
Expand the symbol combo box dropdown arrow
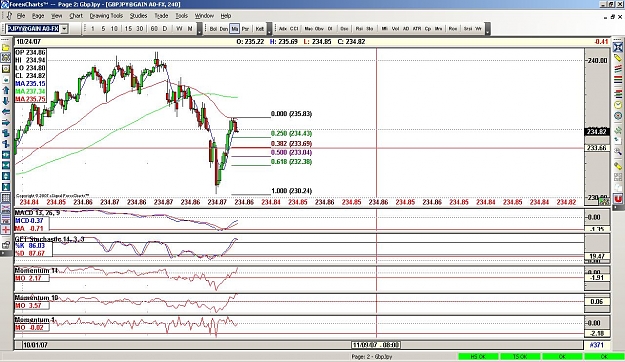tap(64, 29)
